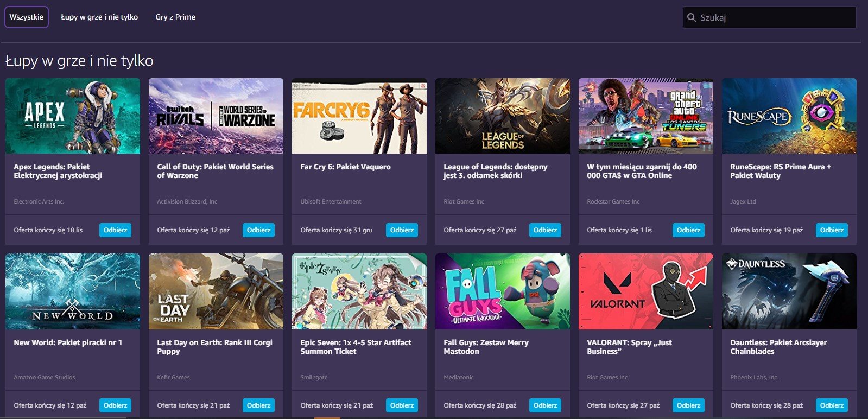The image size is (868, 419).
Task: Click the Valorant cover image
Action: 646,291
